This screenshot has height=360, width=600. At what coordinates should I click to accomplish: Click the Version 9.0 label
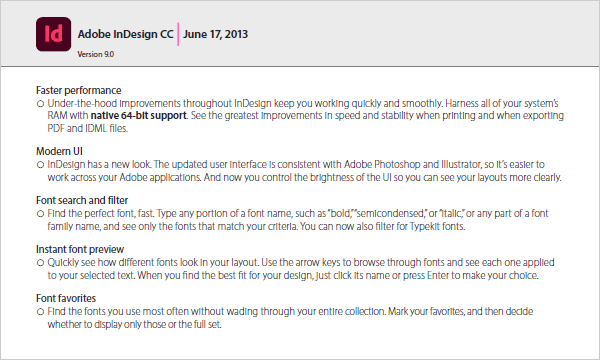[96, 54]
